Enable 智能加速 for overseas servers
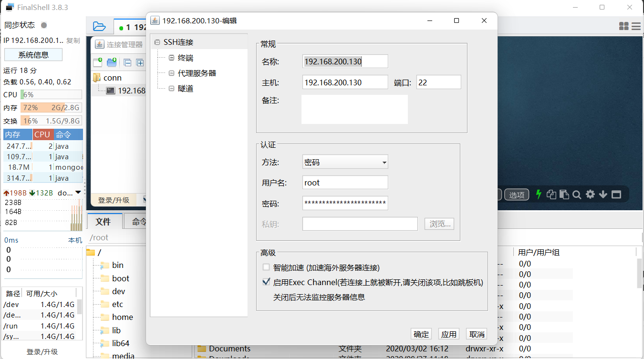 [266, 267]
